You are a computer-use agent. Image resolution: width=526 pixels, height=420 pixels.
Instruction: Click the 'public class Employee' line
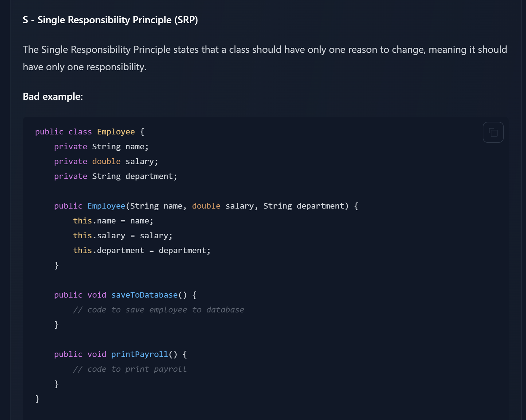pos(90,132)
